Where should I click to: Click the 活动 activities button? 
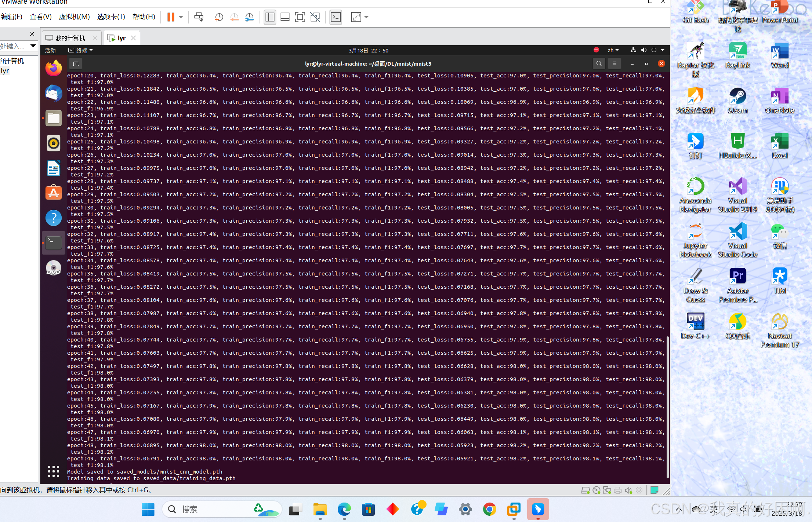(x=50, y=50)
